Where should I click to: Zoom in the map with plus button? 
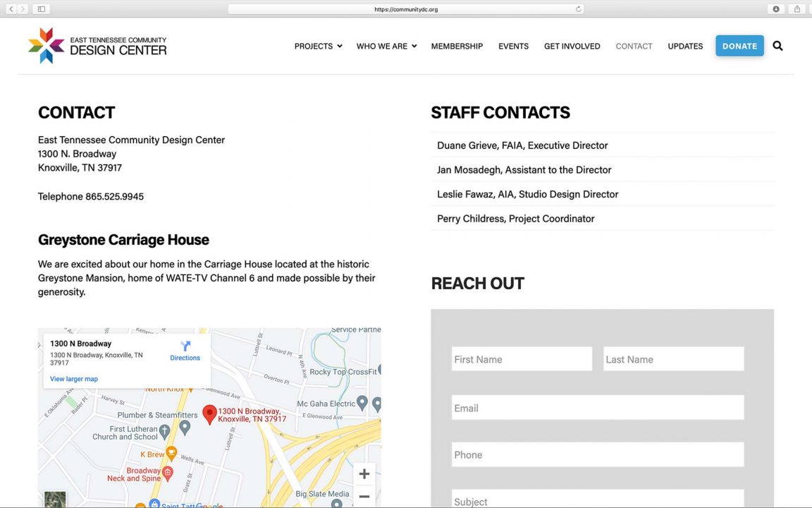(364, 474)
